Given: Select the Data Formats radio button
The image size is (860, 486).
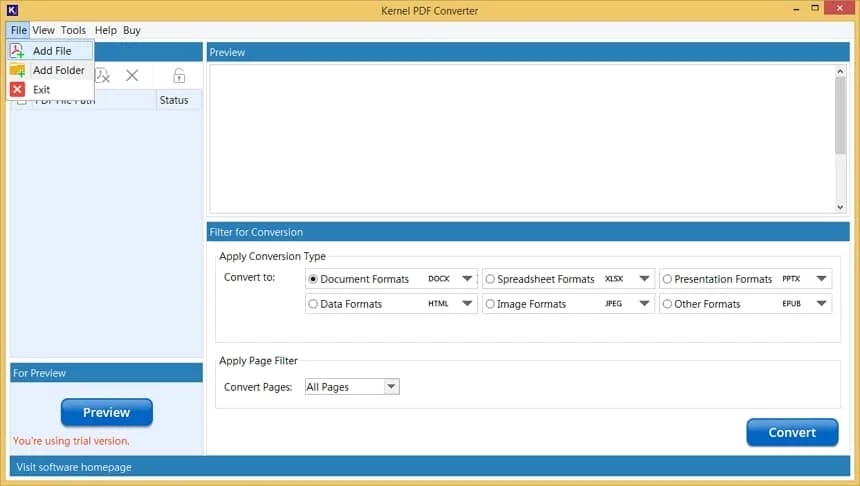Looking at the screenshot, I should [313, 303].
